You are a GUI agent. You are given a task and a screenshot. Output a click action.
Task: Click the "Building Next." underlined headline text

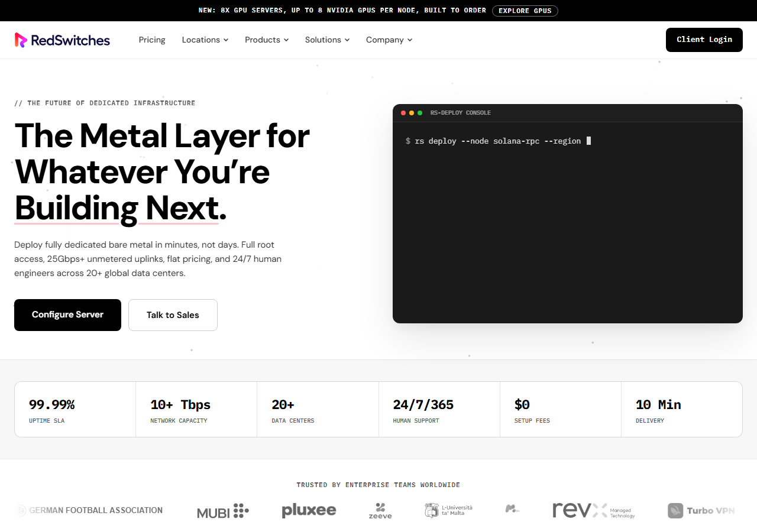tap(120, 209)
